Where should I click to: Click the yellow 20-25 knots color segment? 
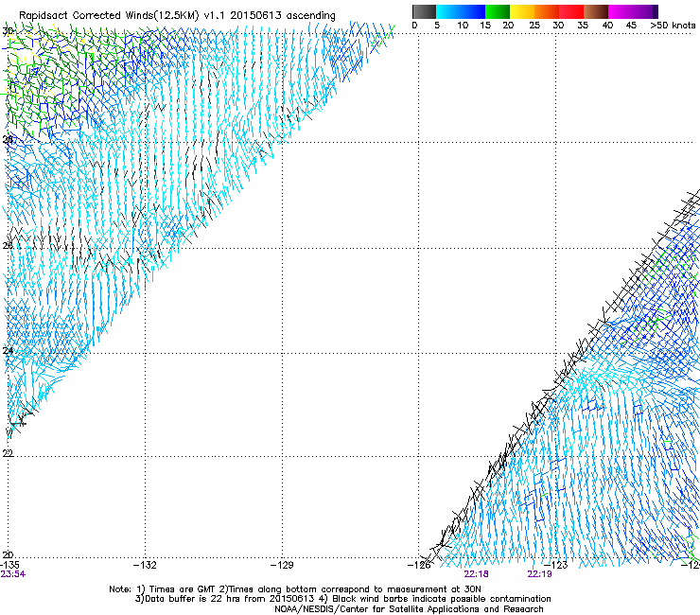pos(522,11)
